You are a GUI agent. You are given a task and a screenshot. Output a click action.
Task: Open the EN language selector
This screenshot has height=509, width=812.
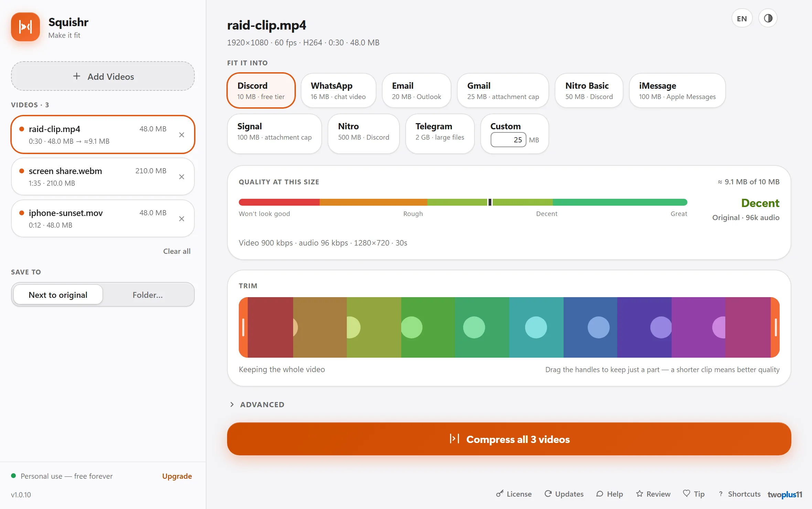pos(742,18)
